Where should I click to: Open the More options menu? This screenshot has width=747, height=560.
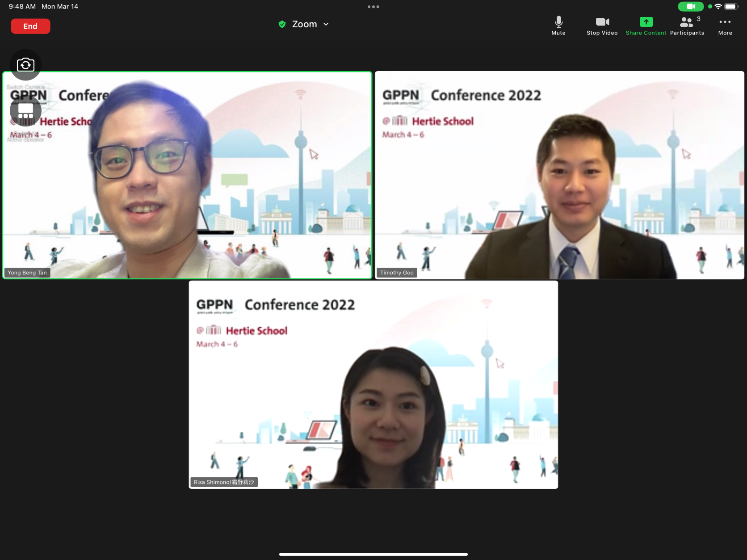pos(725,26)
